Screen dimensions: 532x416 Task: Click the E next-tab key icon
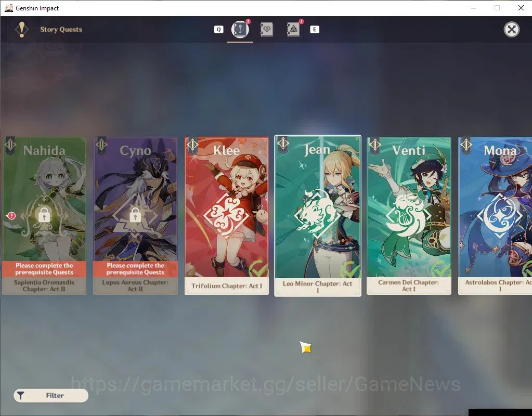coord(315,30)
